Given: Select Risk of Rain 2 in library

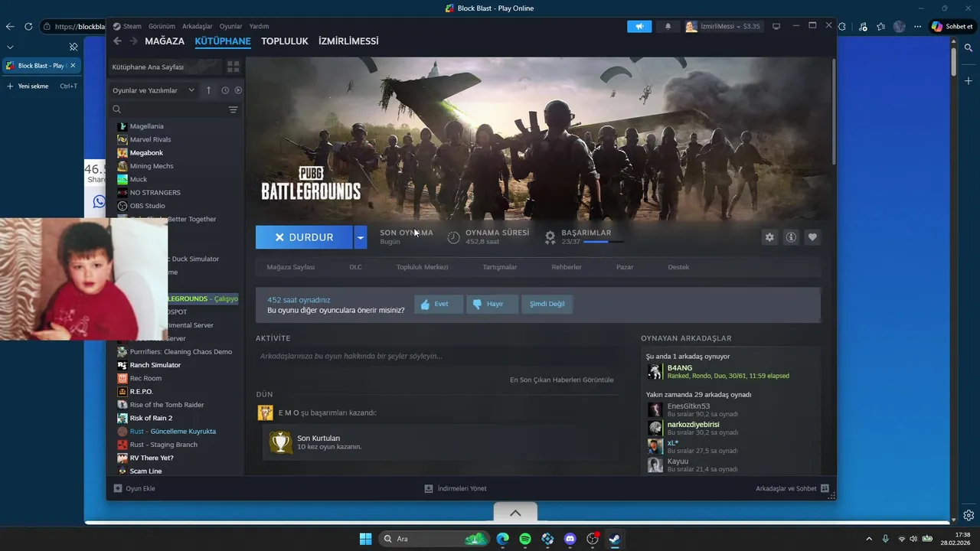Looking at the screenshot, I should pyautogui.click(x=151, y=418).
